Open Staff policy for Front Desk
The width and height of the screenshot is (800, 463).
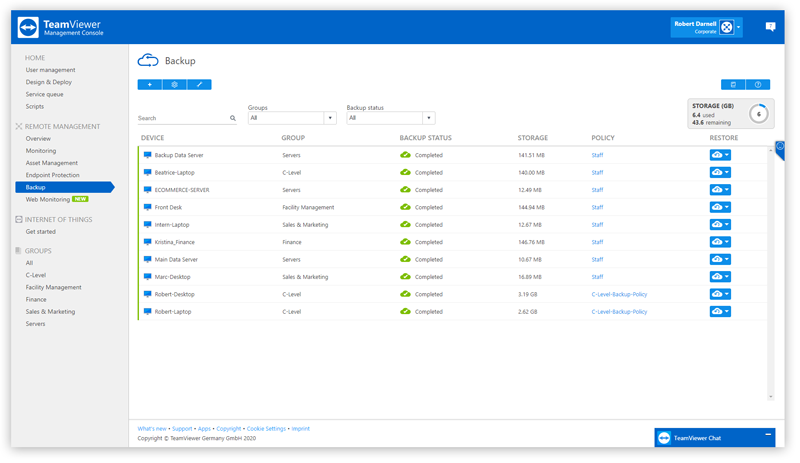click(x=597, y=207)
